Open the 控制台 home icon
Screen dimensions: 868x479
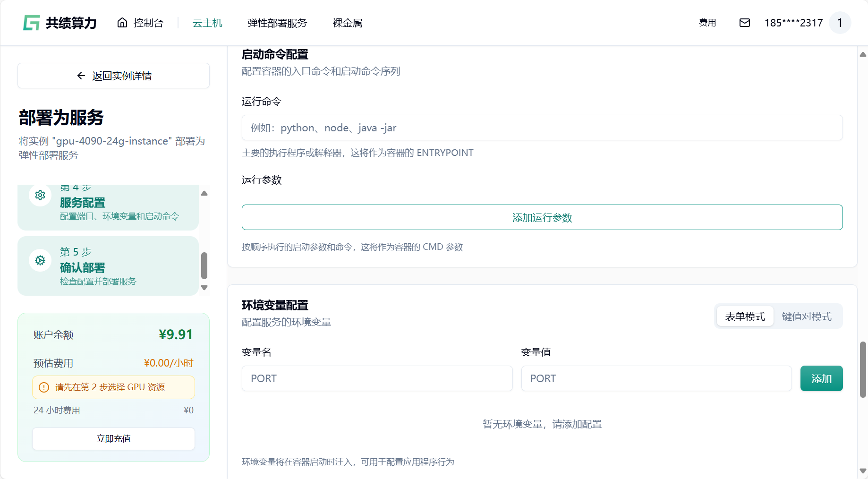tap(122, 23)
